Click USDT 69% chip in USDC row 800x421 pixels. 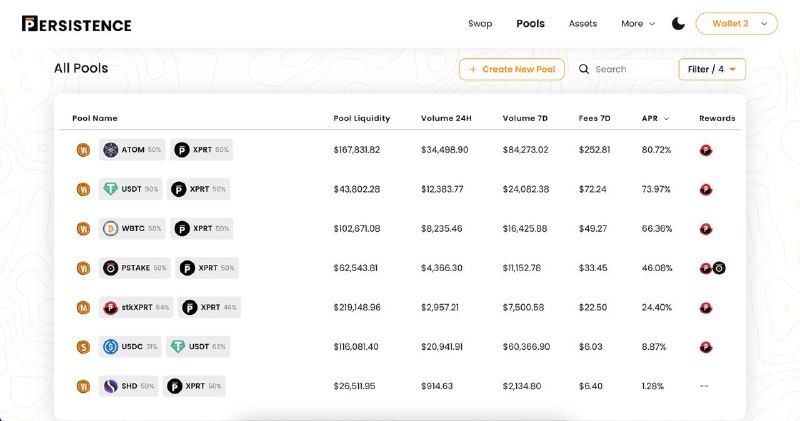click(x=198, y=346)
